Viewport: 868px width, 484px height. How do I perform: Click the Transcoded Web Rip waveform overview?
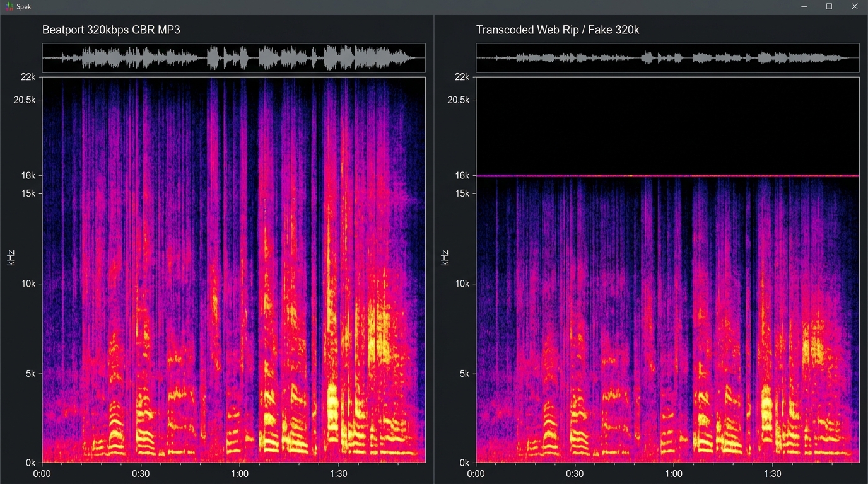click(x=667, y=58)
